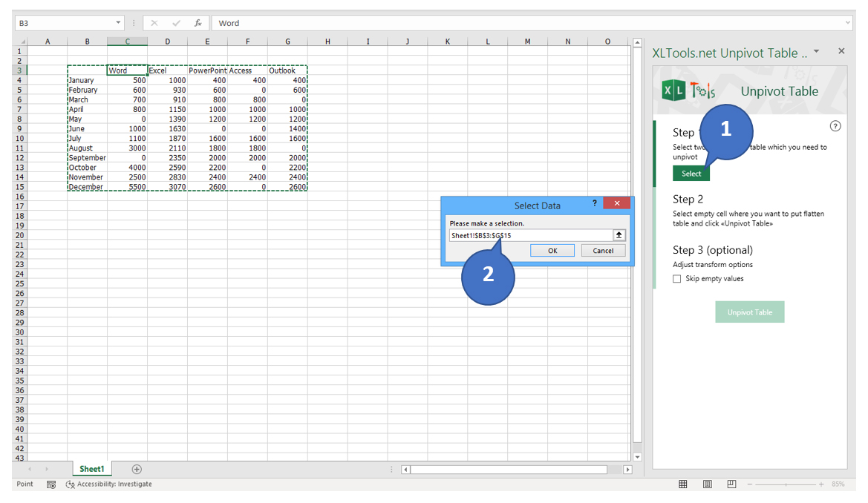Zoom out with the minus button
This screenshot has width=868, height=503.
click(749, 484)
